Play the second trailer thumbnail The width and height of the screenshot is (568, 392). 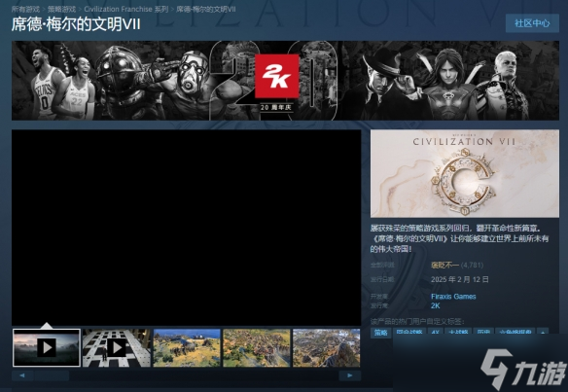click(x=117, y=348)
